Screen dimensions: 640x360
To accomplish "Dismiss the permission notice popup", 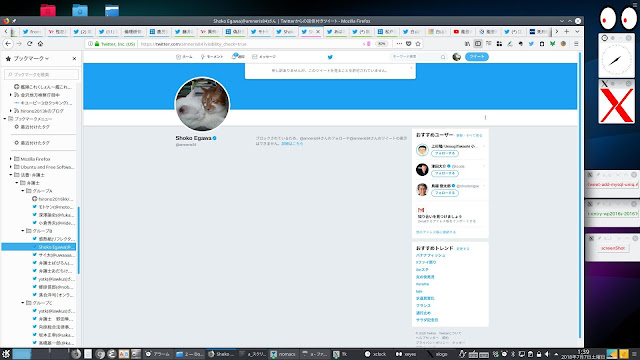I will tap(411, 68).
